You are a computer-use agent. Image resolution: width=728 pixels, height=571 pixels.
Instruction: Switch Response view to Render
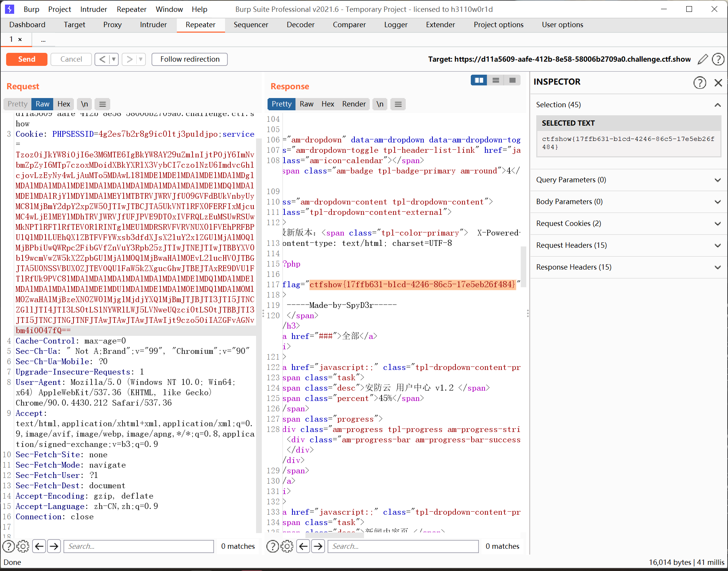coord(354,104)
